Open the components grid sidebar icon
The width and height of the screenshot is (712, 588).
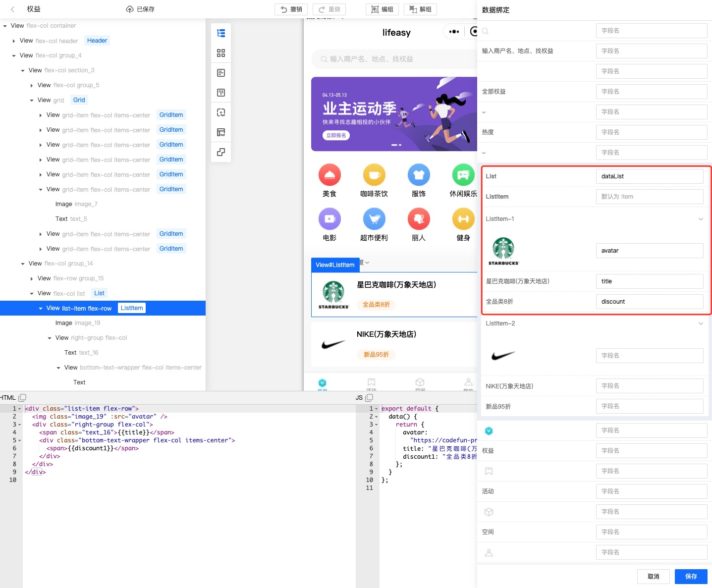pyautogui.click(x=221, y=53)
